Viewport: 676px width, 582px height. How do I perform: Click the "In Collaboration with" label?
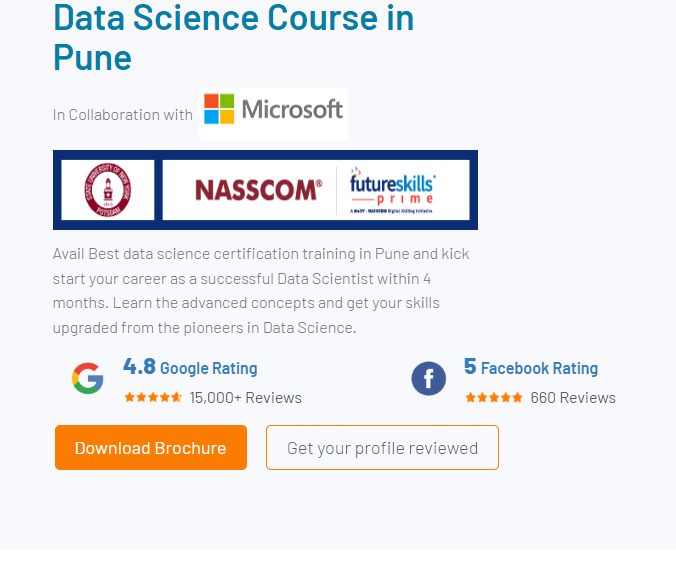[123, 114]
